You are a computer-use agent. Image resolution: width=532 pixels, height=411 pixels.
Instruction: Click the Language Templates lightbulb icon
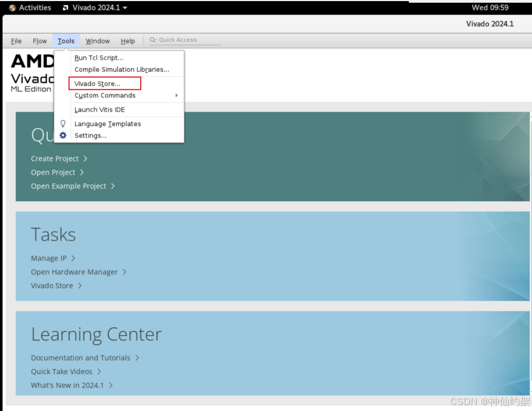coord(62,123)
